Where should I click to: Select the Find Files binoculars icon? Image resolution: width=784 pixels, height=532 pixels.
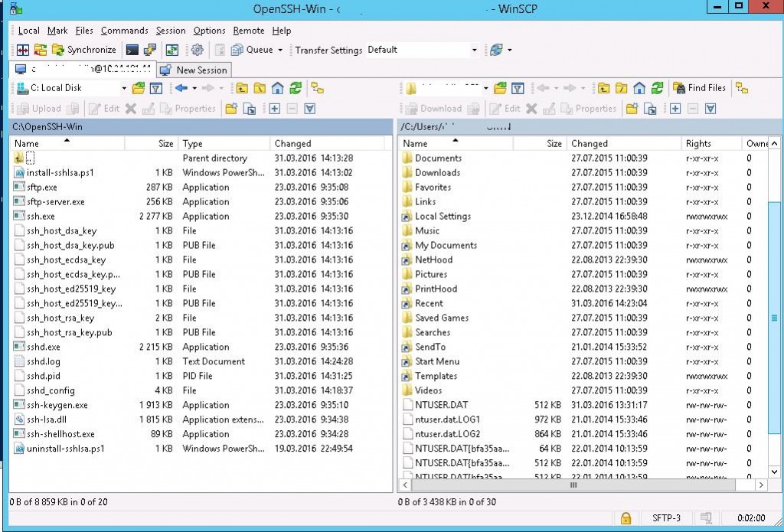point(681,87)
